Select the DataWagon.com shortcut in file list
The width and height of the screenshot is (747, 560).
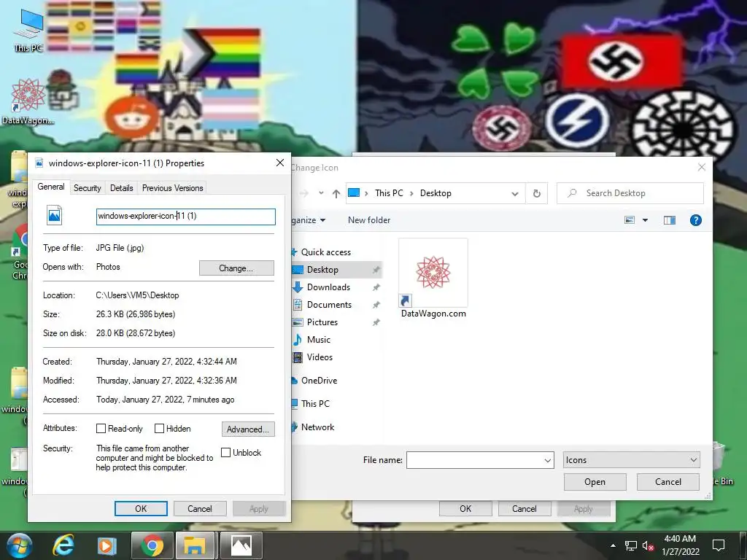[433, 279]
